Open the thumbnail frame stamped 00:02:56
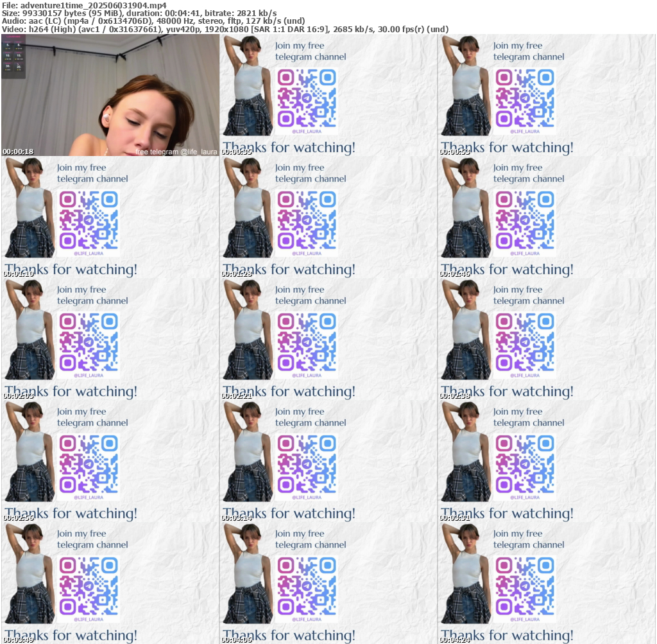The image size is (657, 644). click(x=110, y=461)
